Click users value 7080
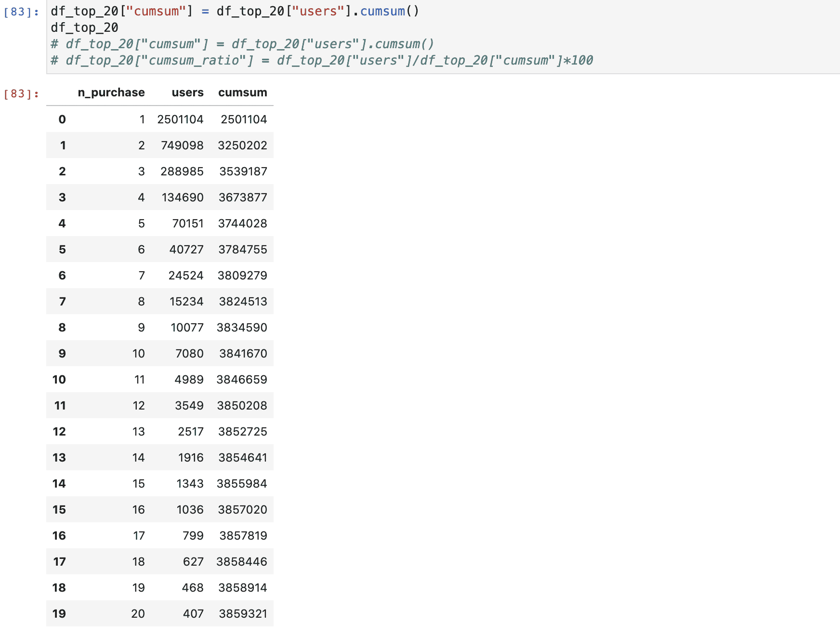840x636 pixels. 190,354
